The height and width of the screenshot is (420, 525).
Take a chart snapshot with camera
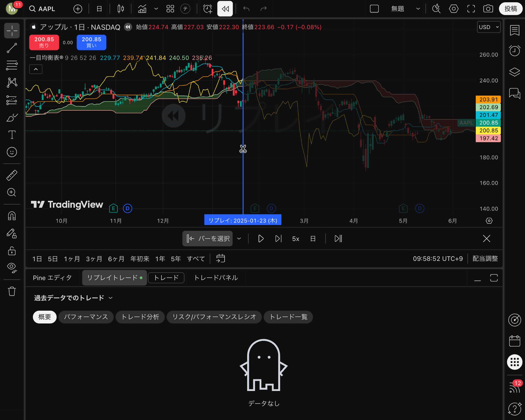tap(488, 9)
